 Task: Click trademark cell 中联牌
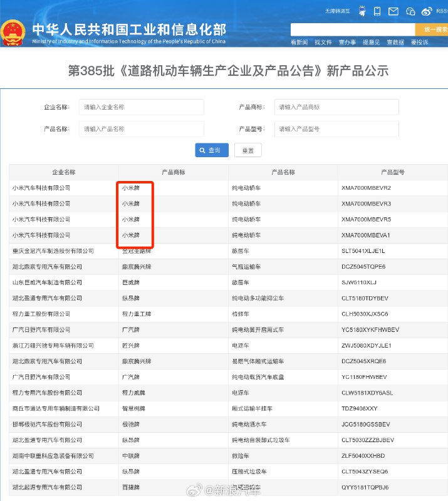coord(131,456)
